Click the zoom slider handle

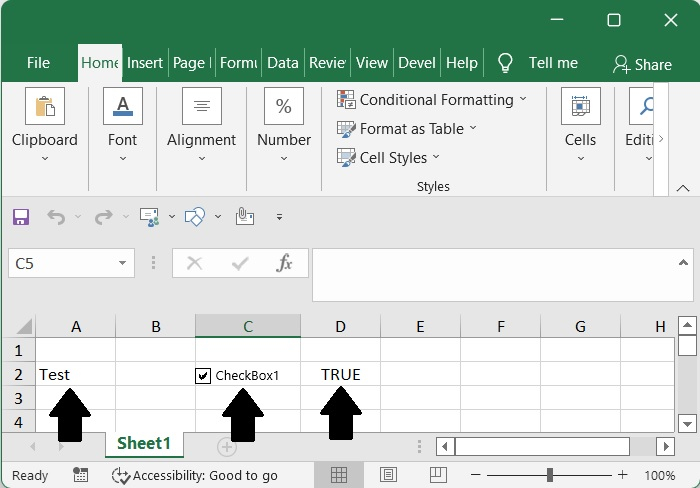click(550, 475)
